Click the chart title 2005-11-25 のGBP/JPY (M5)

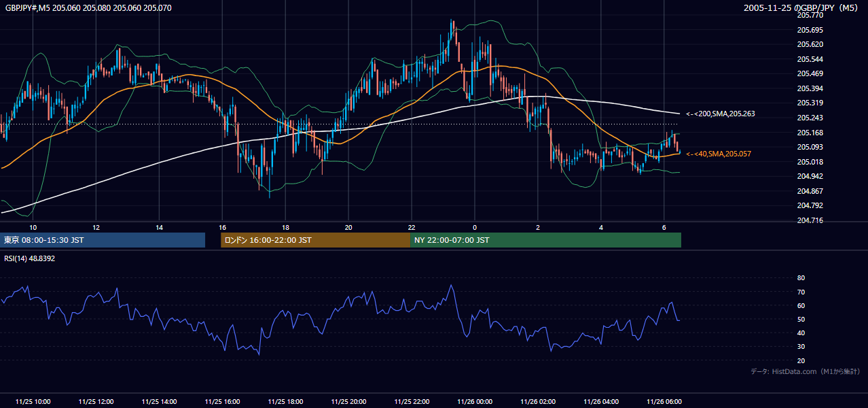(x=800, y=8)
